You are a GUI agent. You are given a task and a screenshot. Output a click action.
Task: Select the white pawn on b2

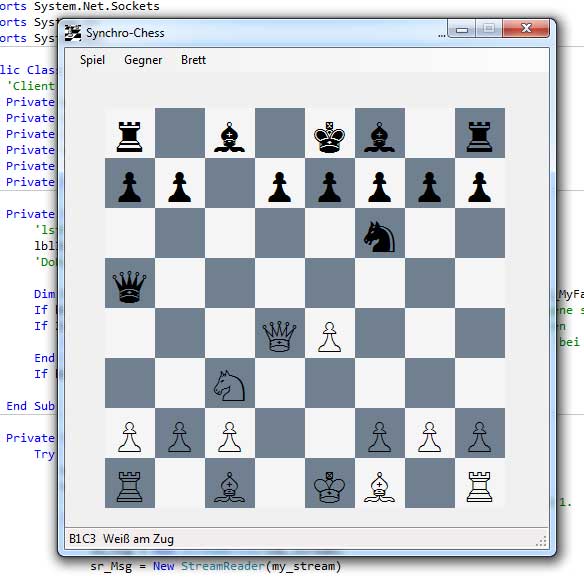click(180, 436)
